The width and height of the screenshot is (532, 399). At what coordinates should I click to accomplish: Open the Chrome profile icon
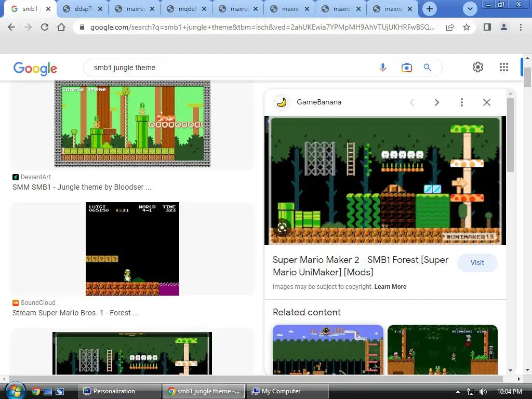click(504, 27)
